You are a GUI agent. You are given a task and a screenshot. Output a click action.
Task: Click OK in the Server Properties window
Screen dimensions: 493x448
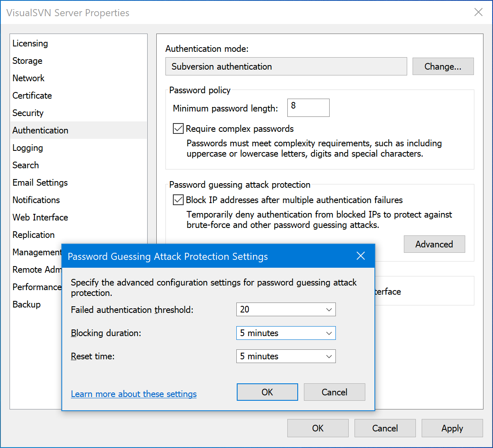click(318, 428)
